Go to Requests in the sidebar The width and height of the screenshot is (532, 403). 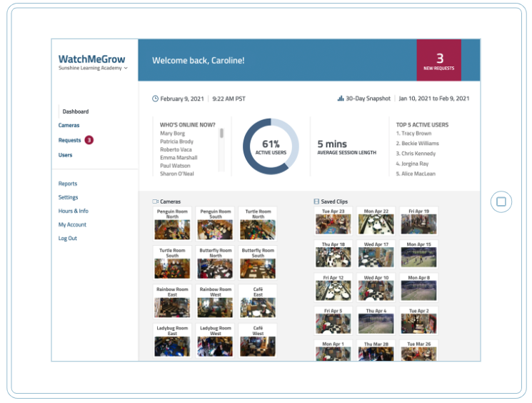pyautogui.click(x=69, y=140)
